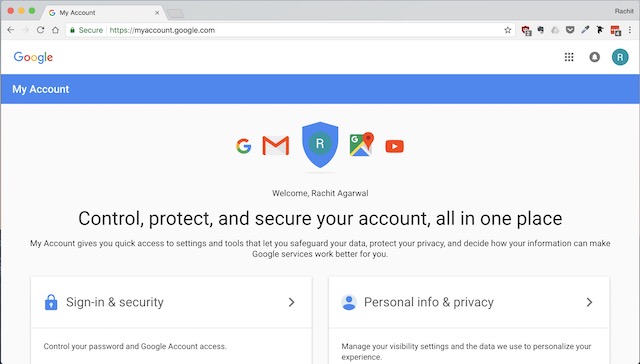Expand Personal info & privacy chevron
This screenshot has height=364, width=640.
click(589, 302)
